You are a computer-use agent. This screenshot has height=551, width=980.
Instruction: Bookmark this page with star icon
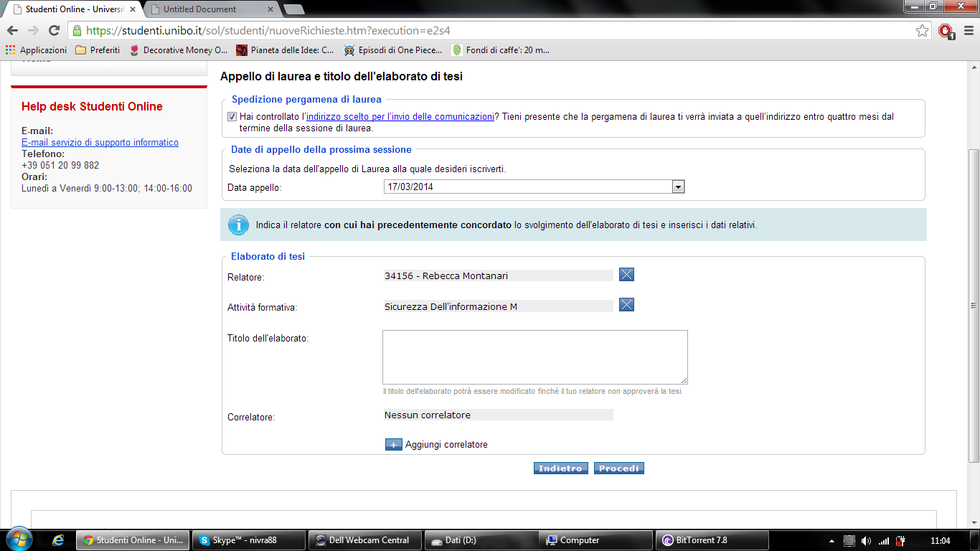pos(922,31)
